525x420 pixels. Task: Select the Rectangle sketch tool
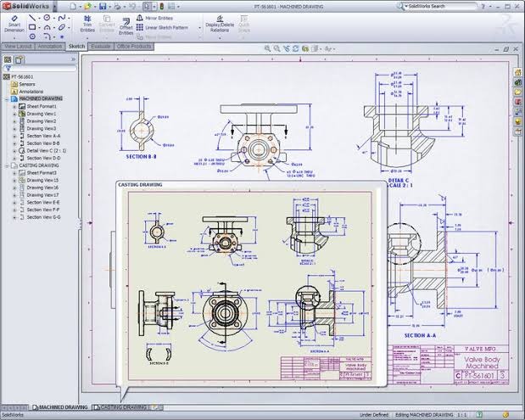[32, 27]
